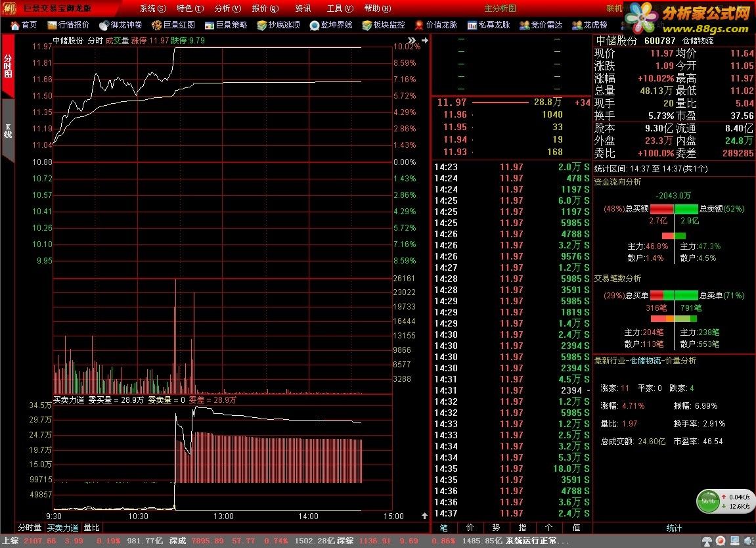
Task: Open the 工具(Y) menu
Action: pos(340,8)
